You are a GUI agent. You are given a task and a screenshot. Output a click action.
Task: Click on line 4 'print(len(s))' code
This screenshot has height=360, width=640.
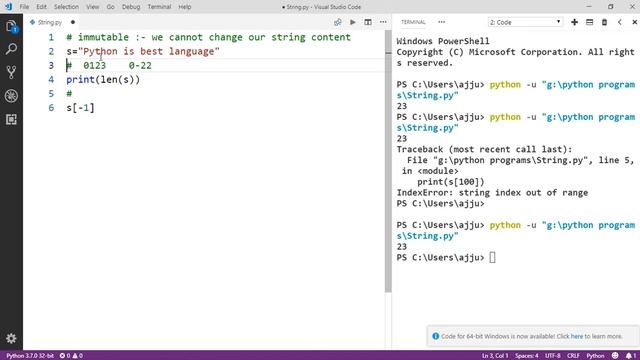[103, 80]
